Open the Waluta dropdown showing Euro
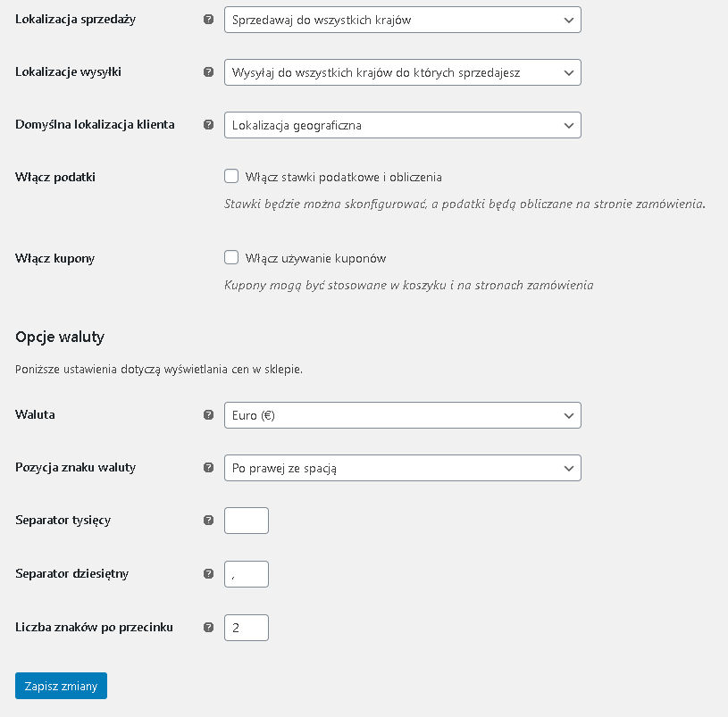Viewport: 728px width, 717px height. click(x=403, y=415)
